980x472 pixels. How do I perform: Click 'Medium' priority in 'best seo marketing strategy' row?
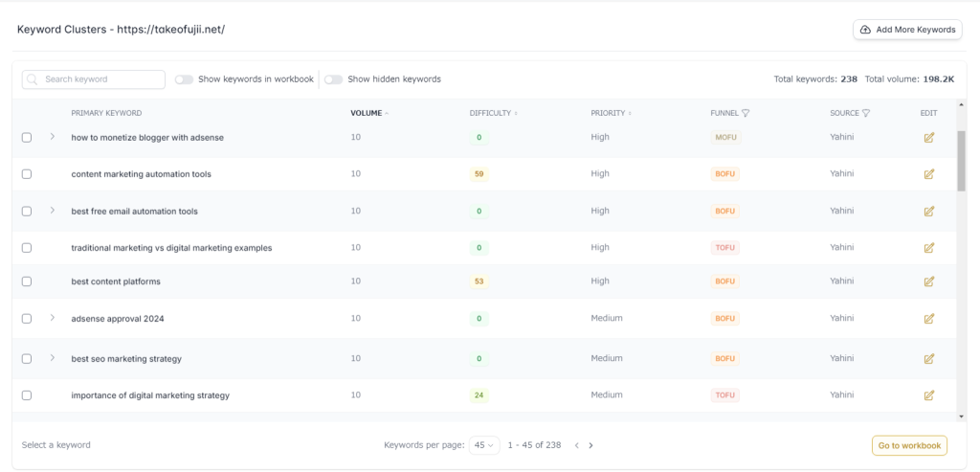[x=606, y=358]
